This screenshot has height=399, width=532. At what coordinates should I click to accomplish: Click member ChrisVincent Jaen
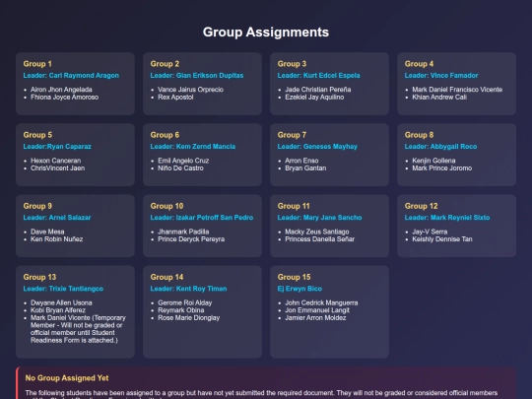point(58,167)
